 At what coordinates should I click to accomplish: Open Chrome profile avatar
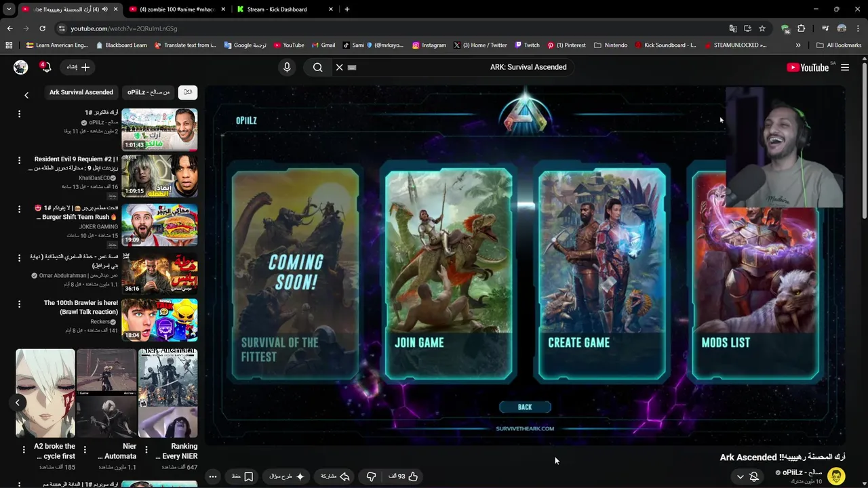pos(842,28)
